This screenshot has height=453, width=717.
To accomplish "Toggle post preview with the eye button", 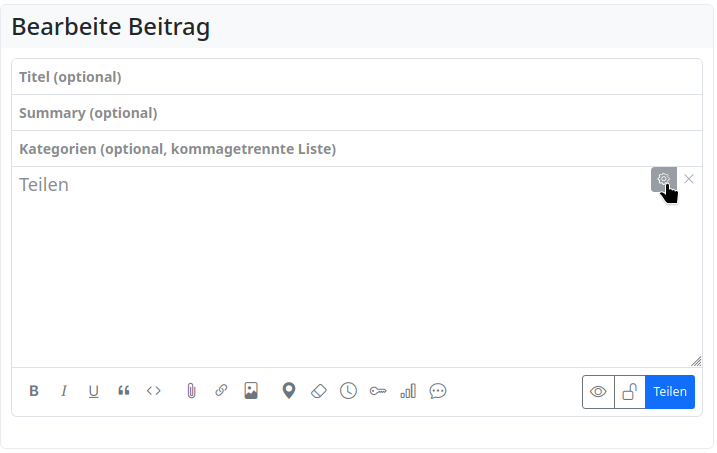I will pos(599,392).
